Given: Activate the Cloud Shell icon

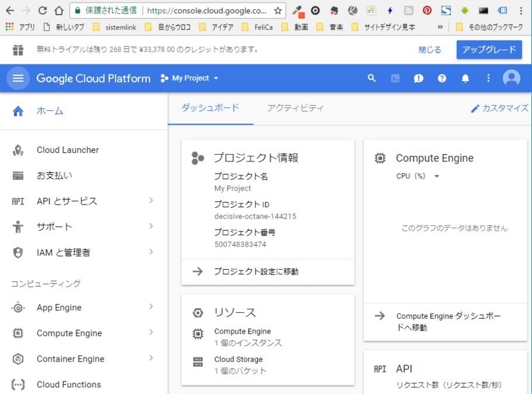Looking at the screenshot, I should 395,78.
